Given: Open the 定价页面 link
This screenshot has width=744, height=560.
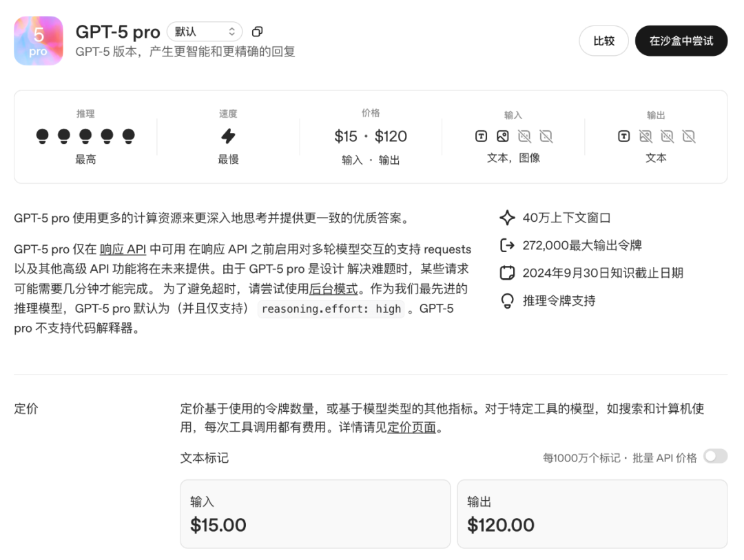Looking at the screenshot, I should pos(412,428).
